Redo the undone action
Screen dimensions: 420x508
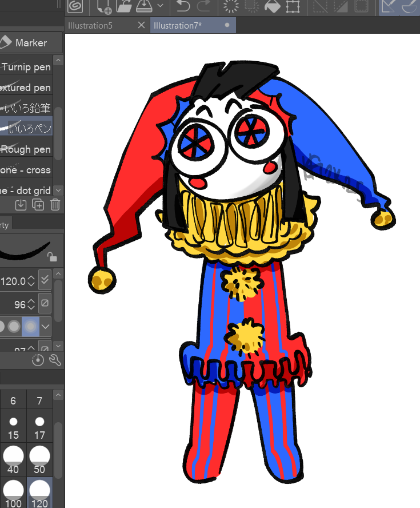click(203, 6)
